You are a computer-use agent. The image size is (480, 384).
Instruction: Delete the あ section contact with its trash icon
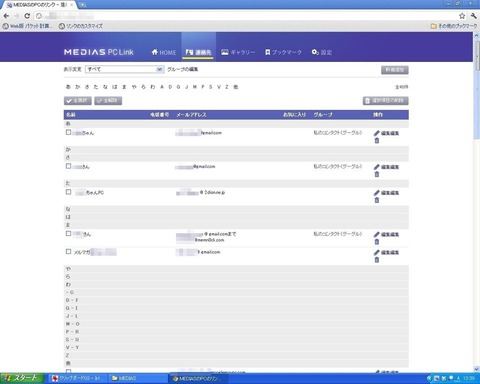click(x=377, y=141)
